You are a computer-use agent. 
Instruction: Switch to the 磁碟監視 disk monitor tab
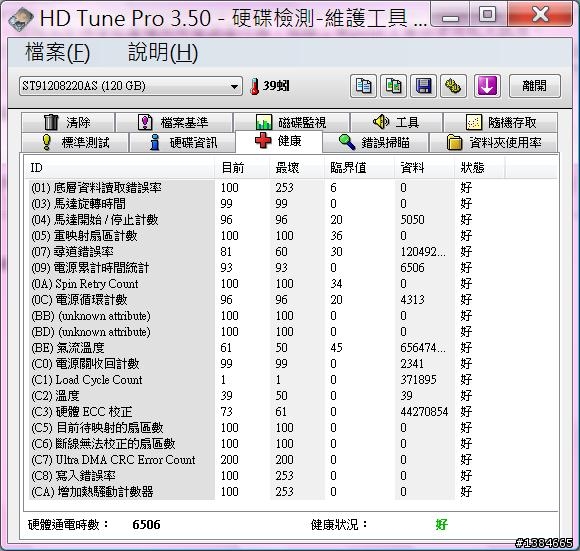pyautogui.click(x=291, y=122)
